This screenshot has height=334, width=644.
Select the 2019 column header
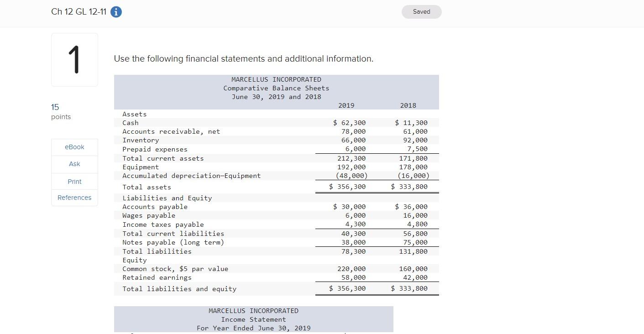pos(346,105)
